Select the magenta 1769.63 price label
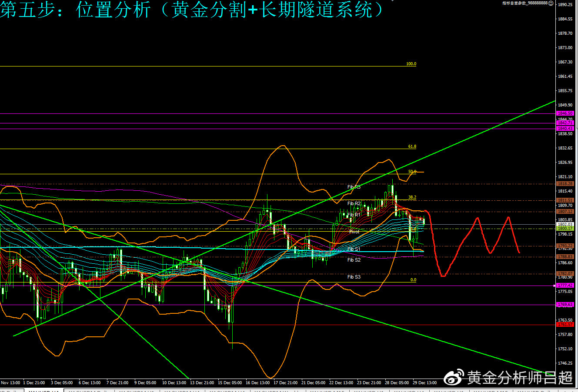The image size is (578, 392). (565, 305)
